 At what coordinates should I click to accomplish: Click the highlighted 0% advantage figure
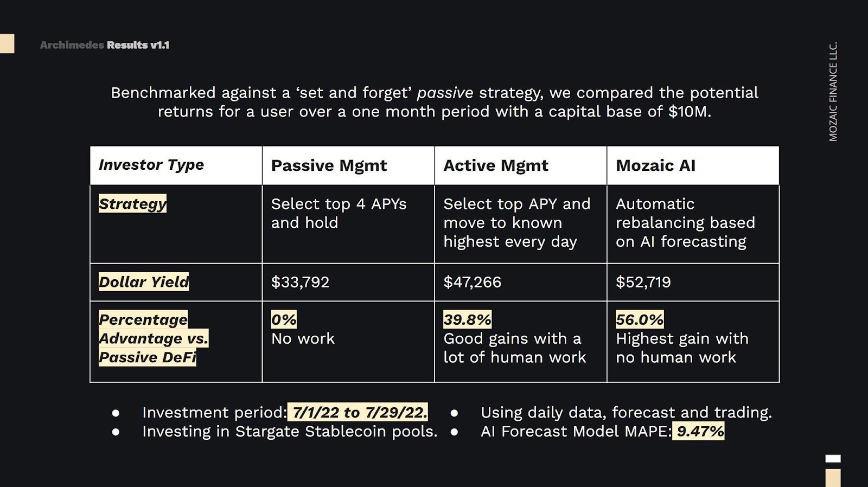click(x=284, y=319)
